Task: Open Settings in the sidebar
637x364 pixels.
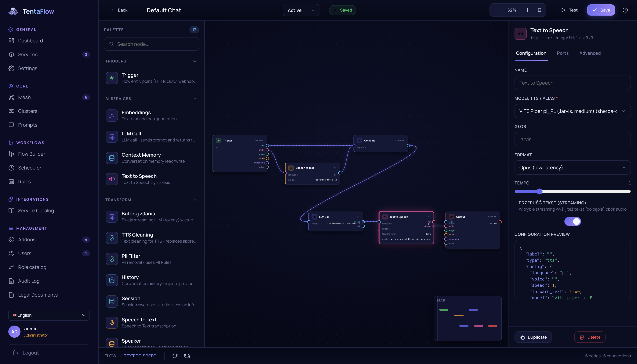Action: pyautogui.click(x=49, y=68)
